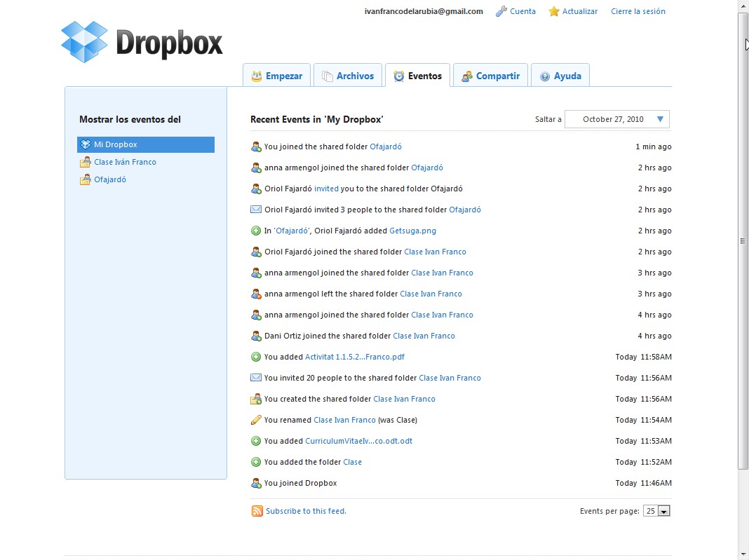Click the page vertical scrollbar
This screenshot has width=749, height=560.
click(x=743, y=241)
